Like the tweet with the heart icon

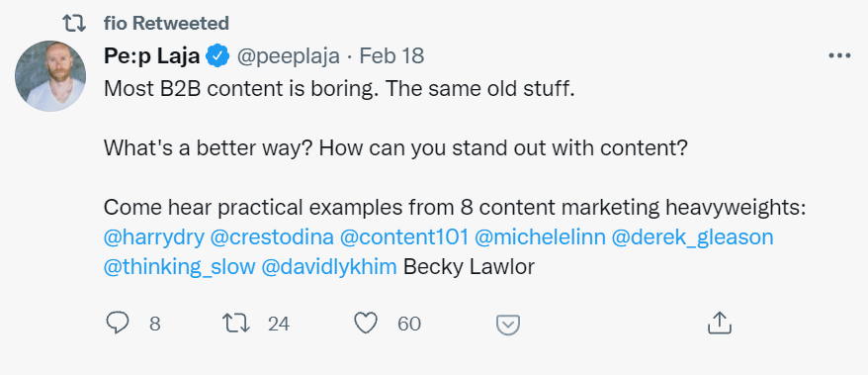pyautogui.click(x=366, y=324)
